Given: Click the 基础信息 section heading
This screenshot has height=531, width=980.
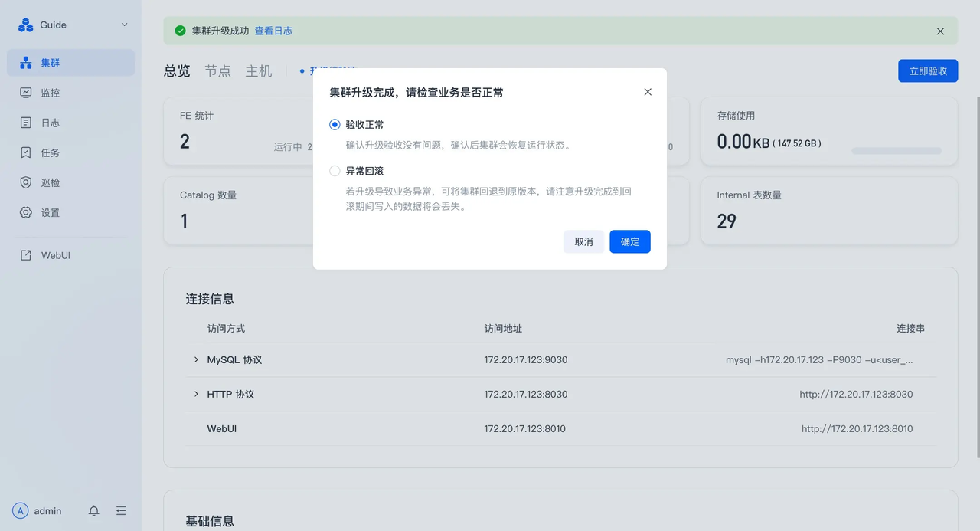Looking at the screenshot, I should tap(210, 521).
